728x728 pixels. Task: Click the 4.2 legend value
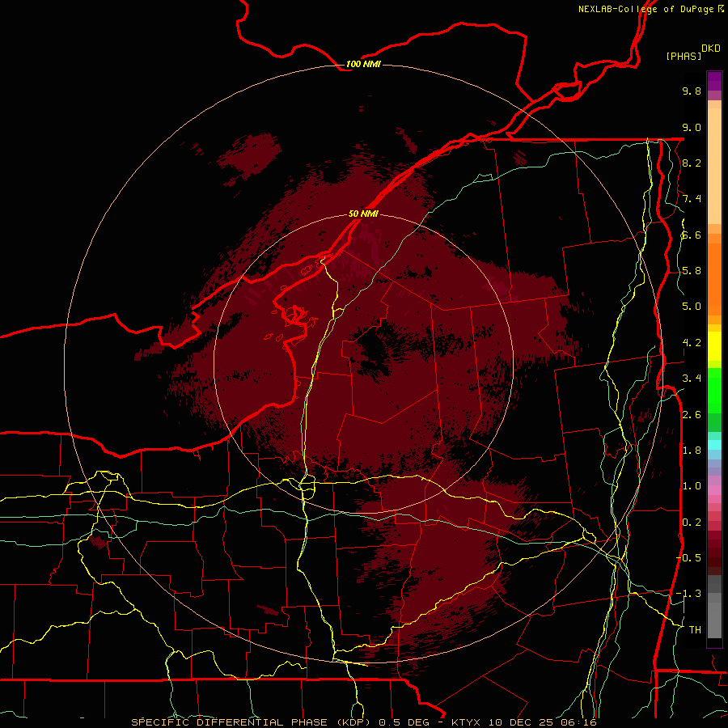click(692, 343)
